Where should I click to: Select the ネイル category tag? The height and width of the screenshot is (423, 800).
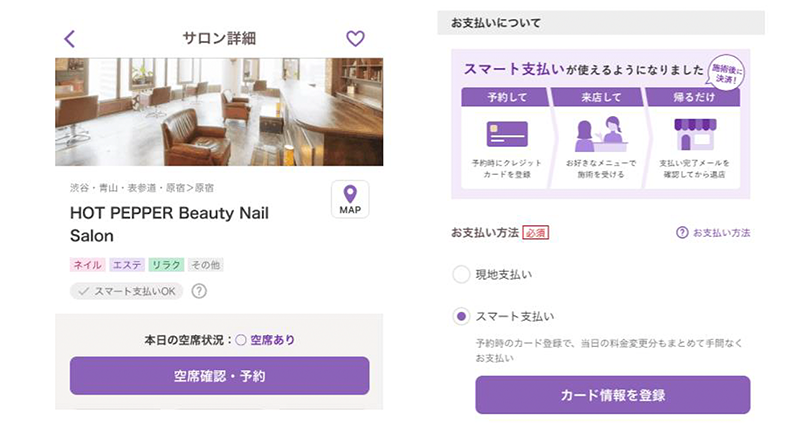[x=87, y=265]
